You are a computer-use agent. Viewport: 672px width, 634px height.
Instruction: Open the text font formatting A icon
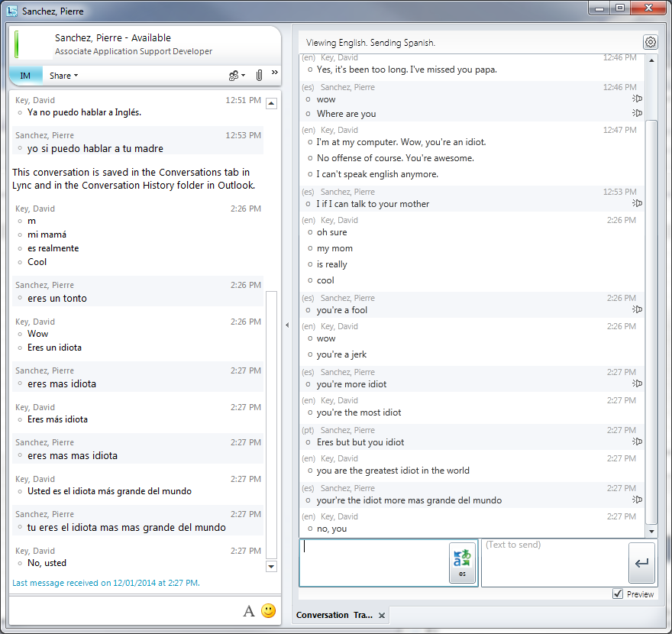(x=249, y=611)
